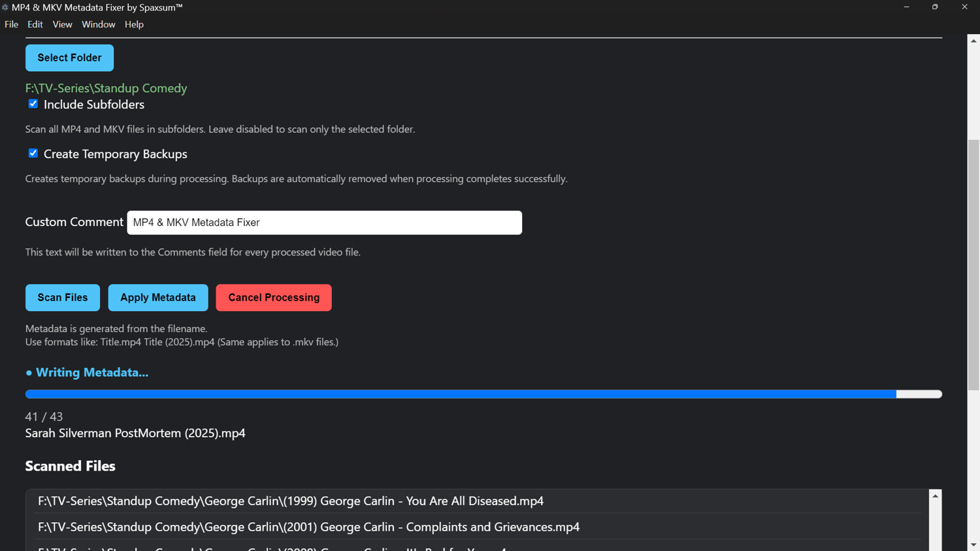The height and width of the screenshot is (551, 980).
Task: Click the Scan Files button
Action: coord(63,297)
